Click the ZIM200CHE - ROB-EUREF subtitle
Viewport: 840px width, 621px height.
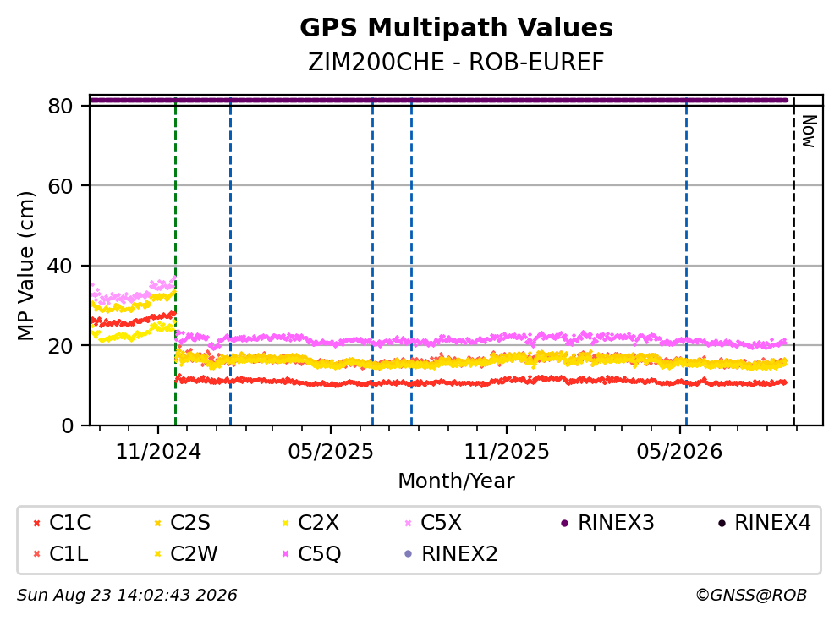(457, 62)
